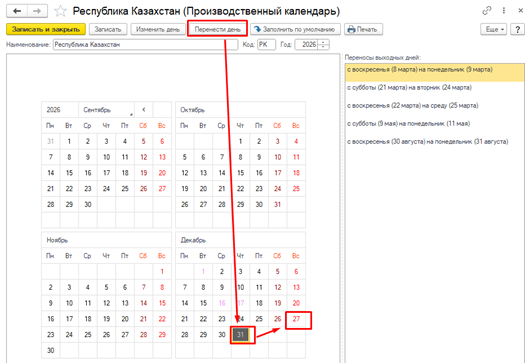
Task: Select November 18 in the calendar
Action: [x=88, y=319]
